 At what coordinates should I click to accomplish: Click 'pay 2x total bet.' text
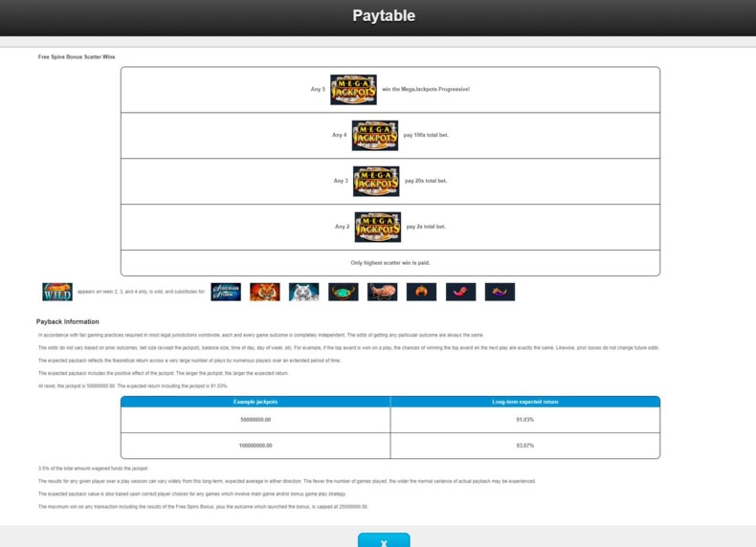pyautogui.click(x=426, y=227)
